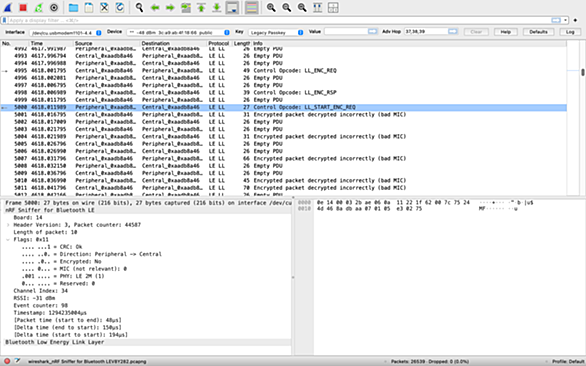Sort by the No. column header
The height and width of the screenshot is (366, 586).
[x=15, y=43]
